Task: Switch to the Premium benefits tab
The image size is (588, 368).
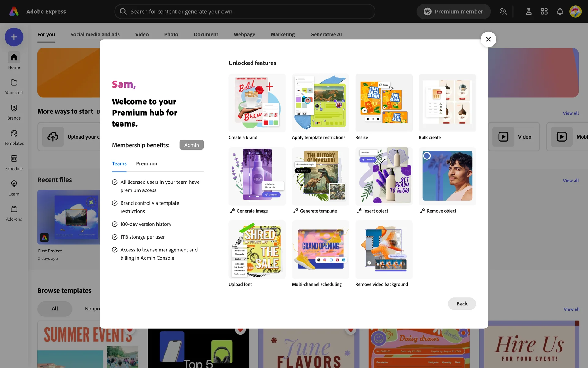Action: tap(146, 163)
